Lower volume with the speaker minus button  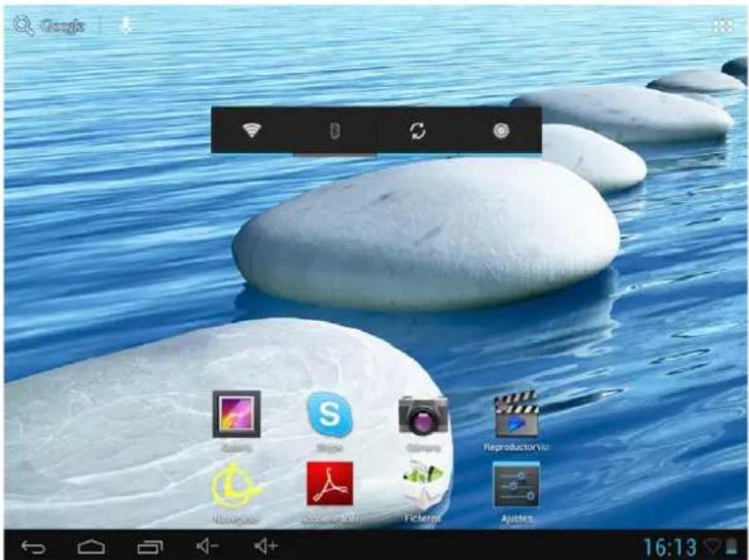tap(207, 546)
